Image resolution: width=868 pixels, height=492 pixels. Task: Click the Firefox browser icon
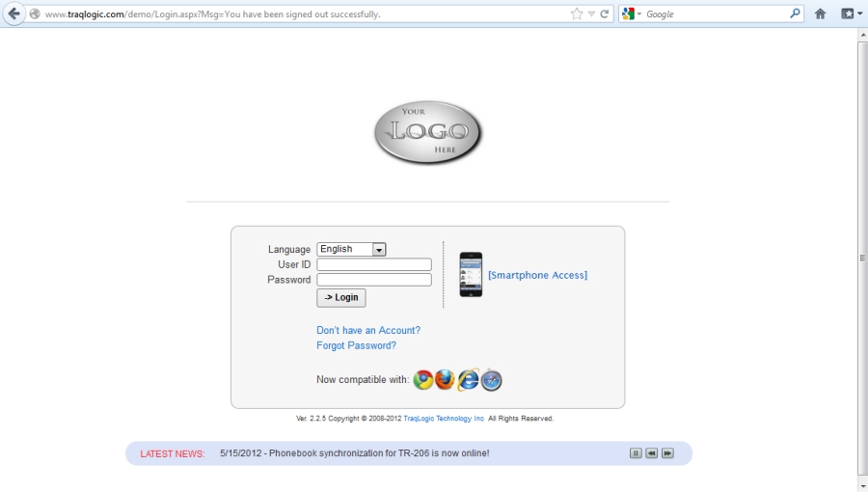[445, 380]
